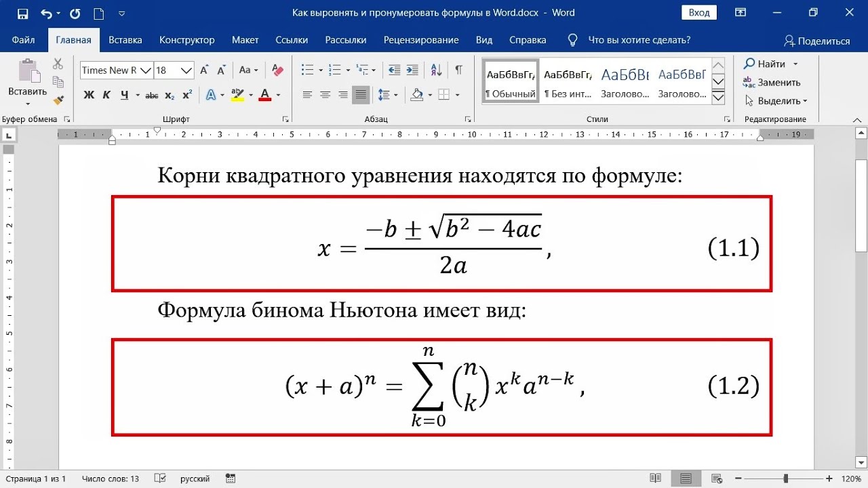The height and width of the screenshot is (488, 868).
Task: Clear all formatting with eraser icon
Action: tap(277, 70)
